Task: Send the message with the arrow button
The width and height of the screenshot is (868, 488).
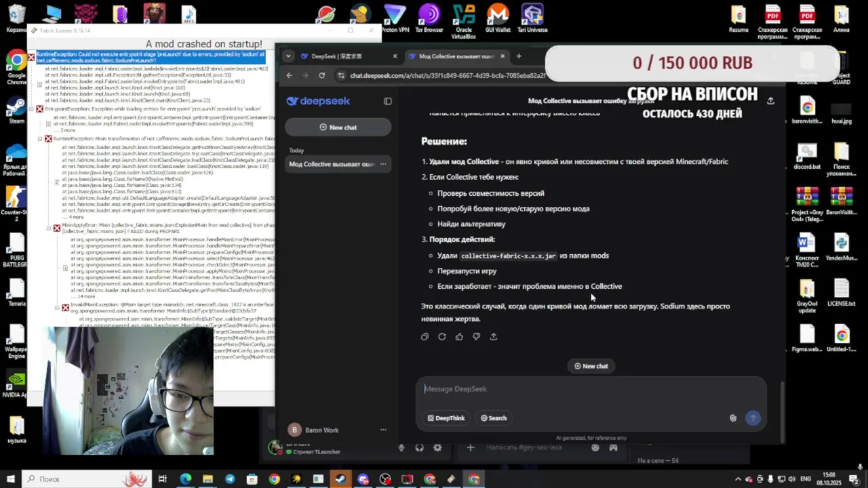Action: click(x=753, y=418)
